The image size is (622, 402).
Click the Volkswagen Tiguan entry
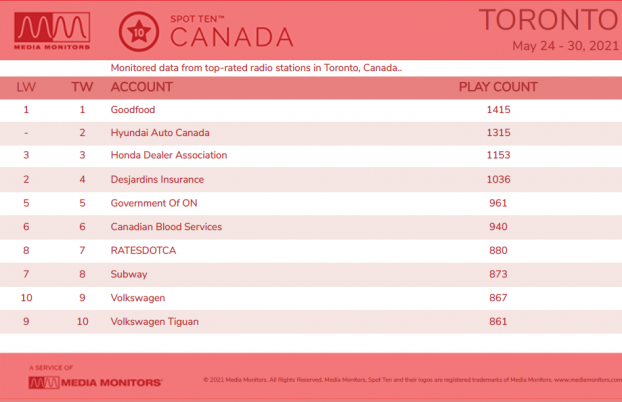click(x=154, y=321)
